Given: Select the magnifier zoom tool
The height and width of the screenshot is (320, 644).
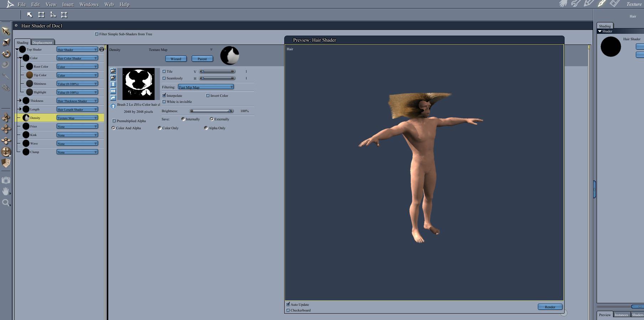Looking at the screenshot, I should pos(6,203).
